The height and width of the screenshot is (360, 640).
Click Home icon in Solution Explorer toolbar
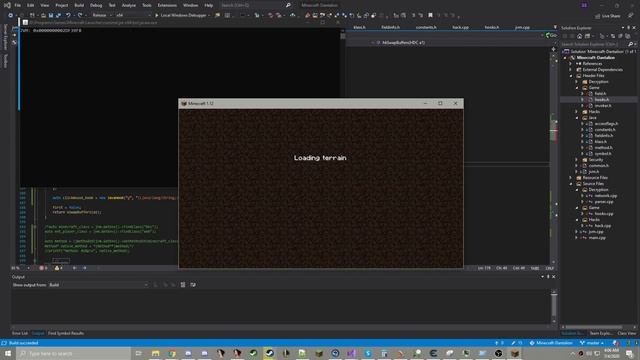coord(580,36)
